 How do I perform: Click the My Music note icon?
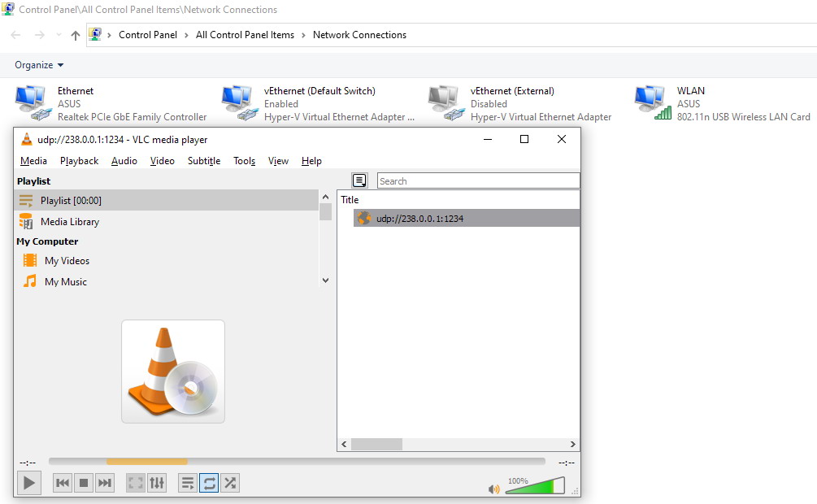30,281
